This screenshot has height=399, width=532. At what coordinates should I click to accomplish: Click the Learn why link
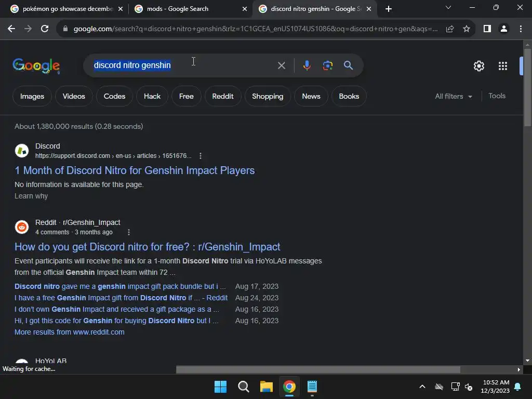click(31, 196)
